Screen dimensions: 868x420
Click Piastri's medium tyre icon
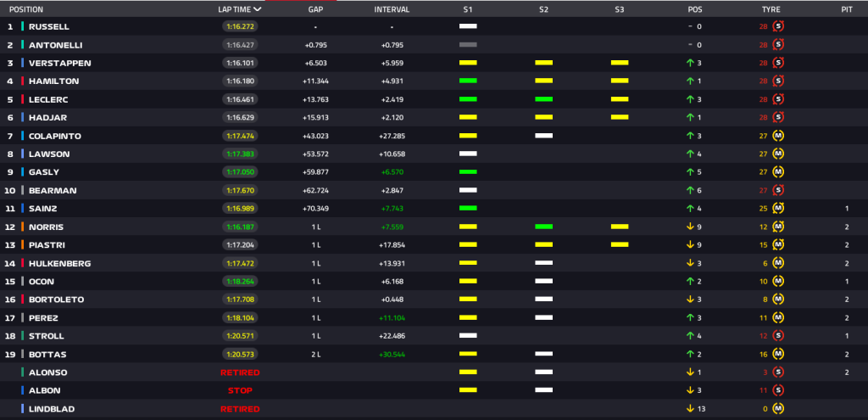[x=778, y=244]
